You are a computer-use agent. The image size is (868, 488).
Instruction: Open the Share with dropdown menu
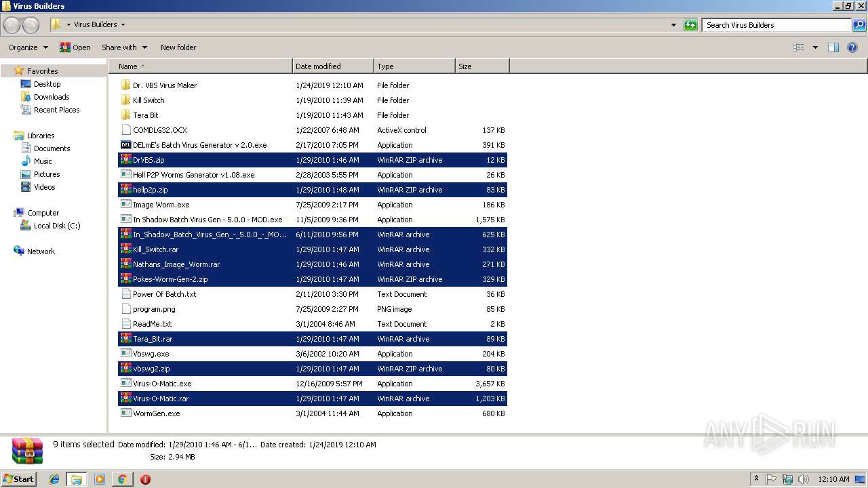click(124, 47)
